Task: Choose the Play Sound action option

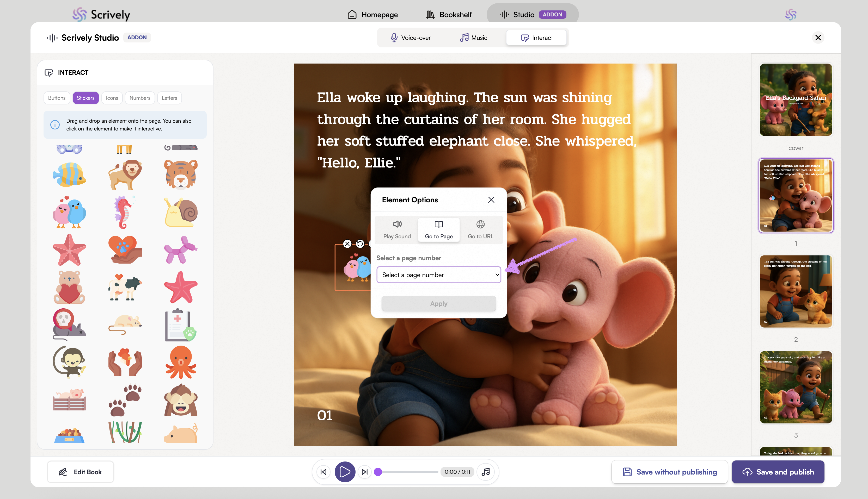Action: coord(397,229)
